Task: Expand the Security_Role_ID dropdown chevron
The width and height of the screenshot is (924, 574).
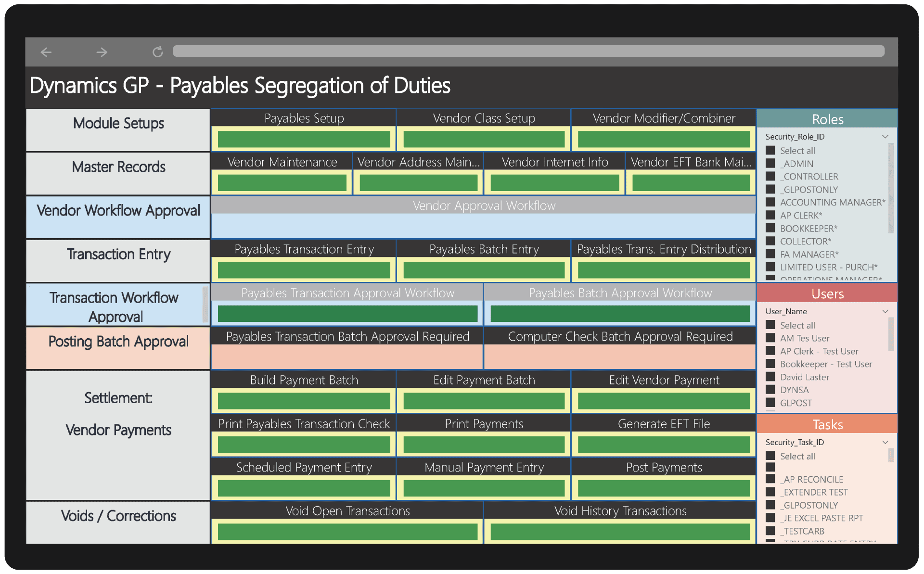Action: 885,137
